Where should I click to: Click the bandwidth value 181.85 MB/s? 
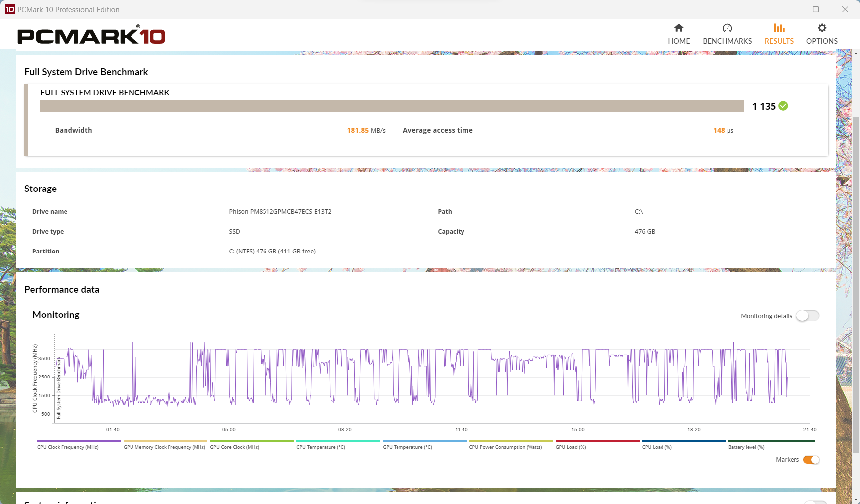pos(366,130)
